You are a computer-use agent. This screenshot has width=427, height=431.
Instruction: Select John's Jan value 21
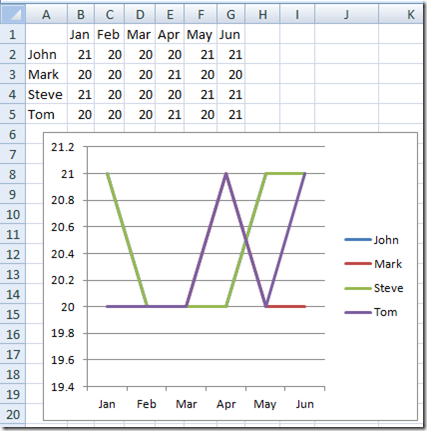81,54
